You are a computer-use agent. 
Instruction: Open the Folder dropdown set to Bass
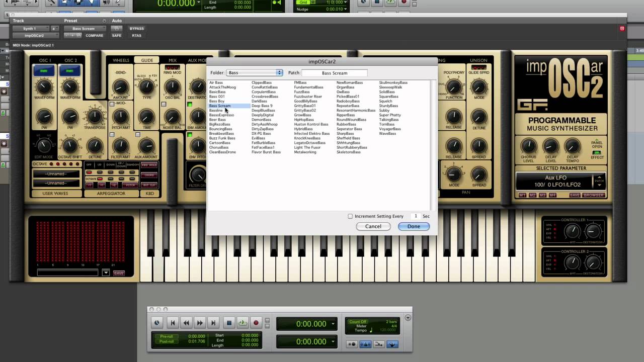pyautogui.click(x=255, y=73)
